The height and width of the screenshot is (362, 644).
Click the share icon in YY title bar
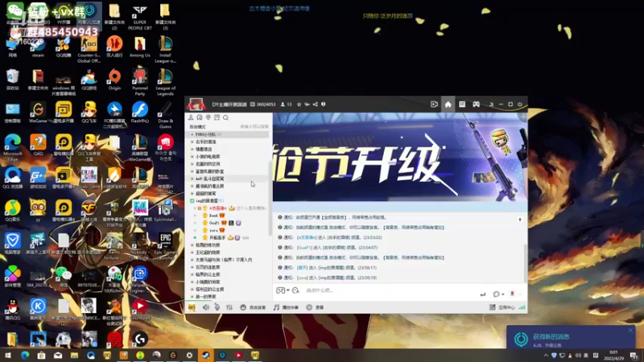click(315, 105)
